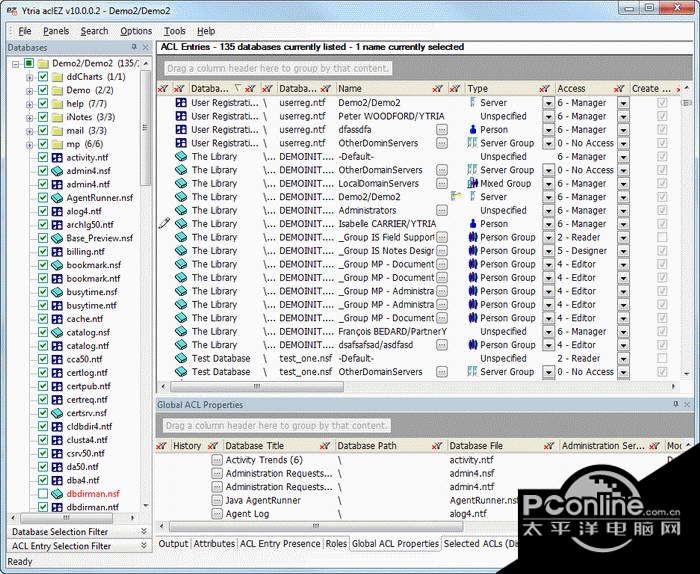Click the pencil edit icon in ACL Entries
This screenshot has height=574, width=700.
pyautogui.click(x=164, y=224)
